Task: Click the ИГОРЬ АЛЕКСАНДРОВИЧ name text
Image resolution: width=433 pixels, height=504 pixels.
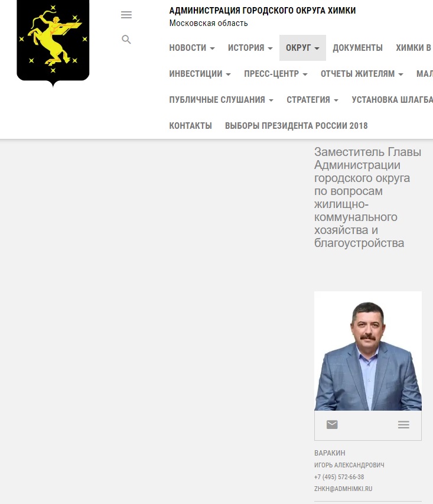Action: [x=349, y=465]
